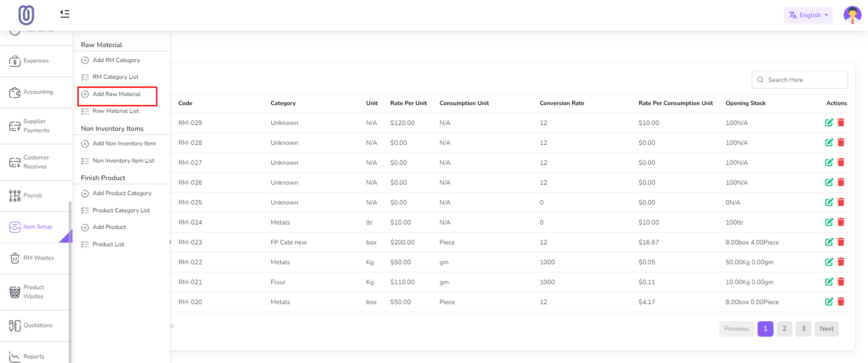
Task: Delete the RM-024 row using trash icon
Action: (x=841, y=222)
